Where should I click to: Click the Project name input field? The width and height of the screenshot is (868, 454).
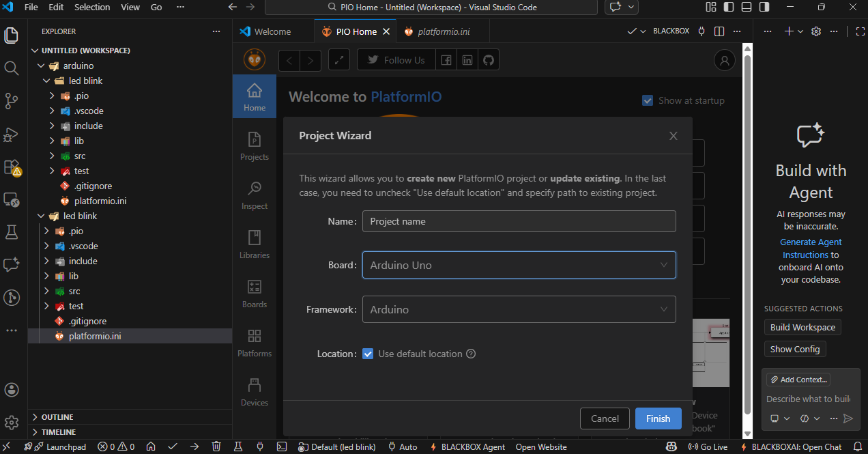coord(519,221)
